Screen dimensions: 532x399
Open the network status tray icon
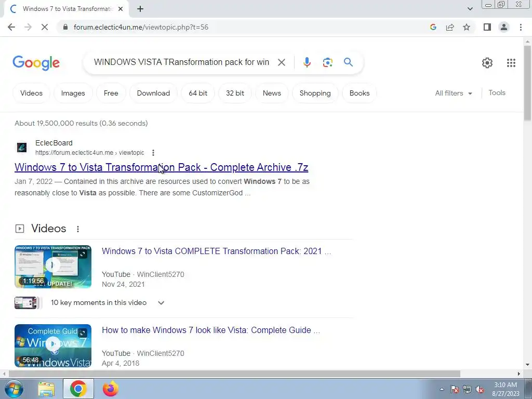[x=467, y=390]
